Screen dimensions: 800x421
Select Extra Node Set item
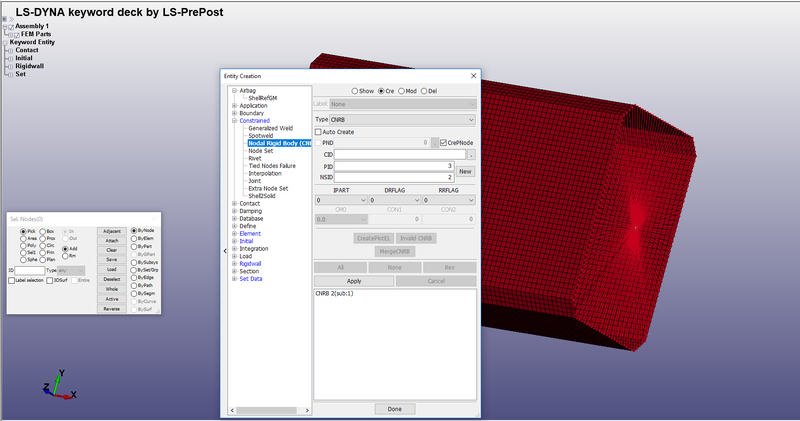click(268, 188)
